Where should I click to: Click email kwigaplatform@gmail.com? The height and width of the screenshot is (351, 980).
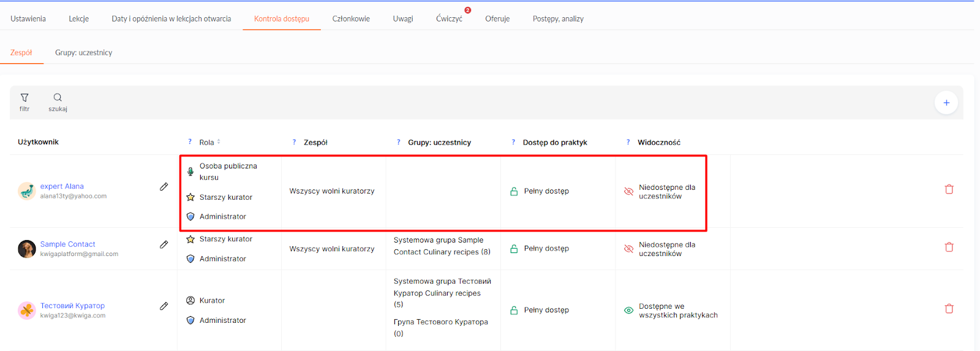click(79, 254)
